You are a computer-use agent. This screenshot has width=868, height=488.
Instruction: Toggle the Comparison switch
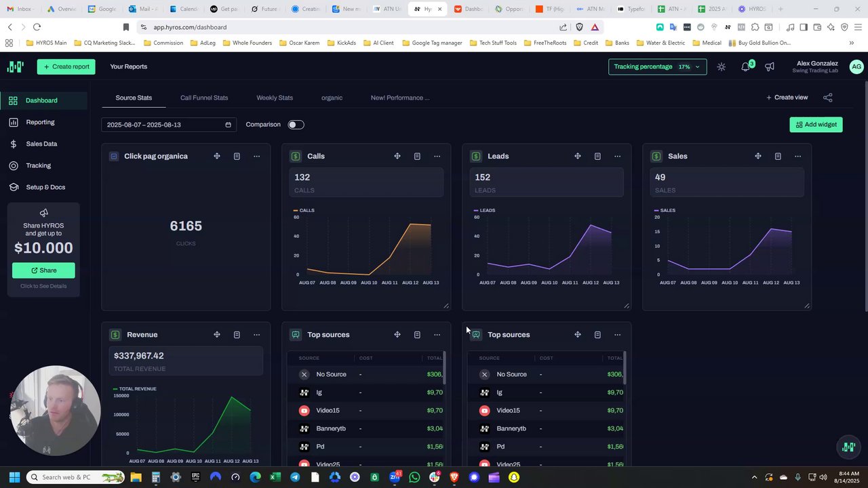coord(296,125)
